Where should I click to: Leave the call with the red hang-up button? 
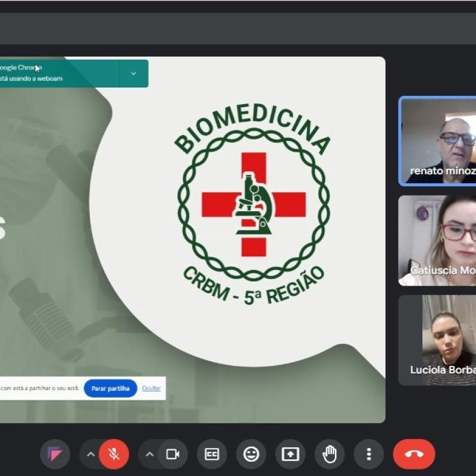[414, 455]
